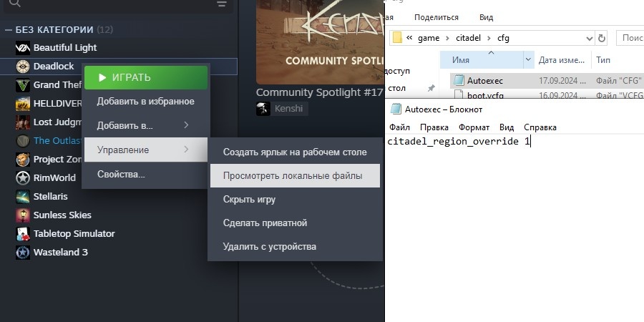Click the library search magnifier icon
The width and height of the screenshot is (644, 322).
(14, 4)
